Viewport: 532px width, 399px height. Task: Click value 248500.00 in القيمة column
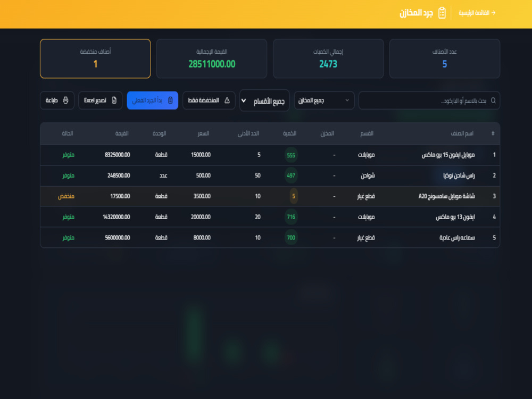(x=119, y=176)
